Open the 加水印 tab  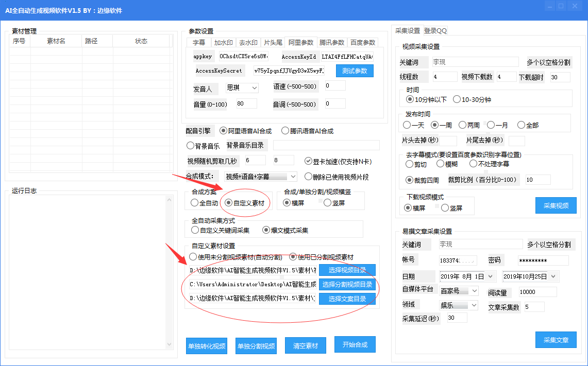coord(224,42)
